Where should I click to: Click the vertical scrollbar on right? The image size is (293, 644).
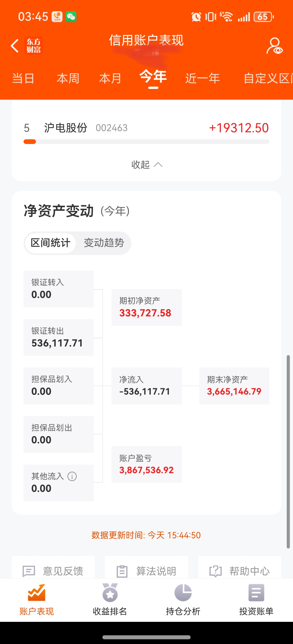(x=288, y=452)
